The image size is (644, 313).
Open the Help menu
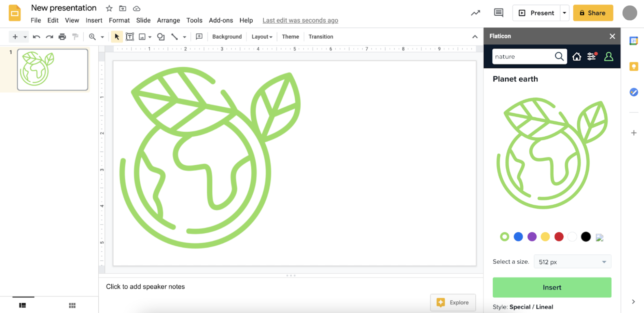point(246,20)
